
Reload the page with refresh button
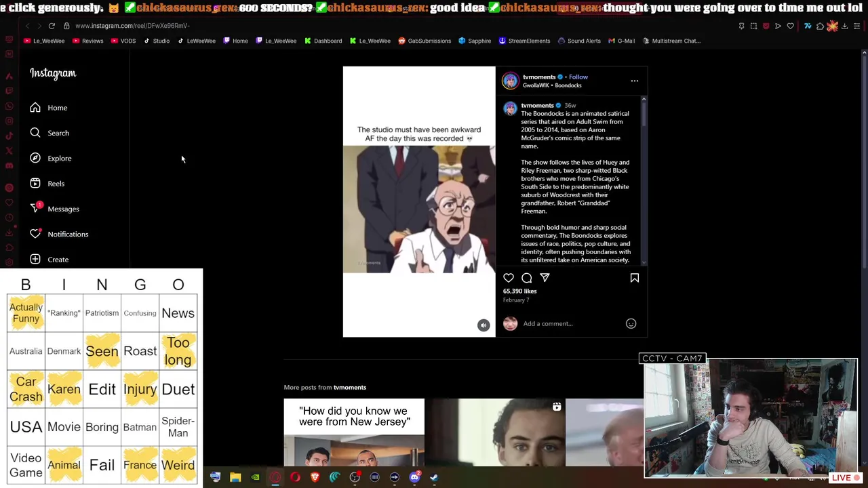[52, 26]
